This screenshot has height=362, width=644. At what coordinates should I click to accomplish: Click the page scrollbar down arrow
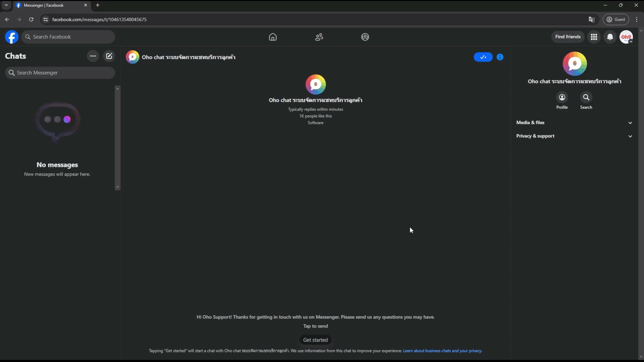641,357
